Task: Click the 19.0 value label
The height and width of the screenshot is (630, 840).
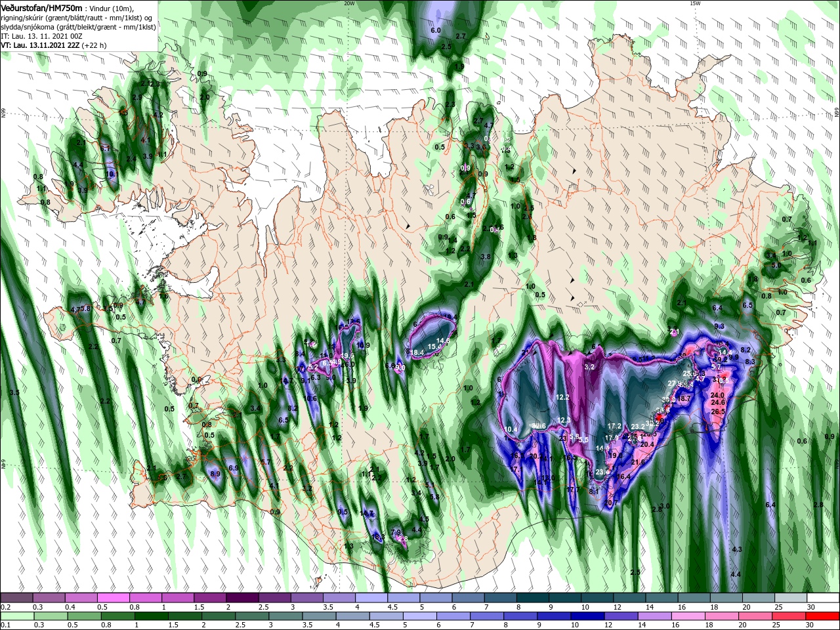Action: [x=616, y=455]
